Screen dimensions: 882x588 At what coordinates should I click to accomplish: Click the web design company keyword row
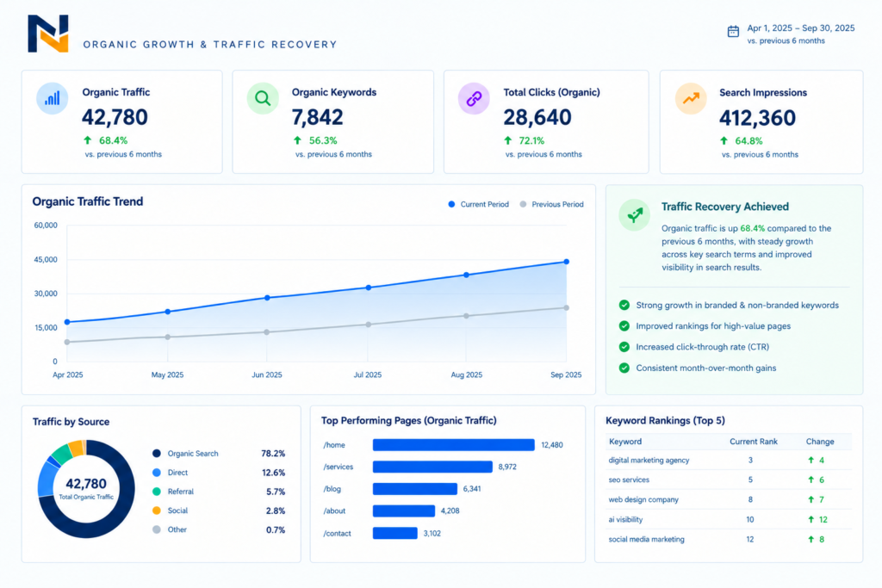click(x=729, y=499)
